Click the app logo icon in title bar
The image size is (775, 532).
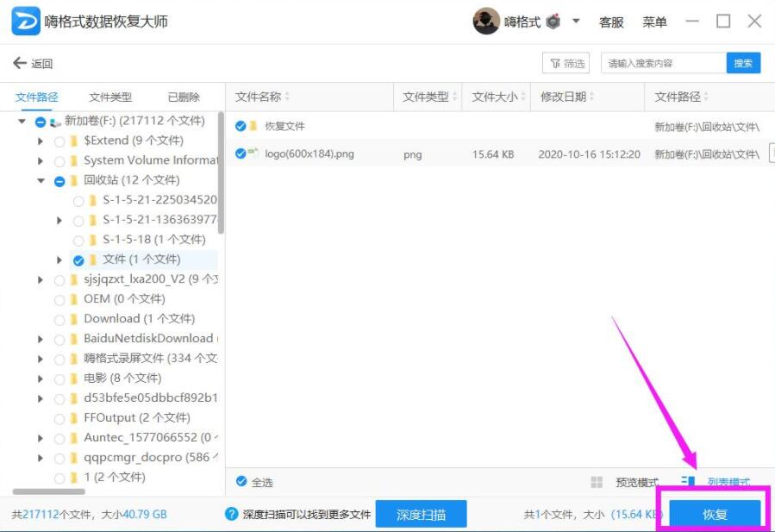click(x=26, y=22)
